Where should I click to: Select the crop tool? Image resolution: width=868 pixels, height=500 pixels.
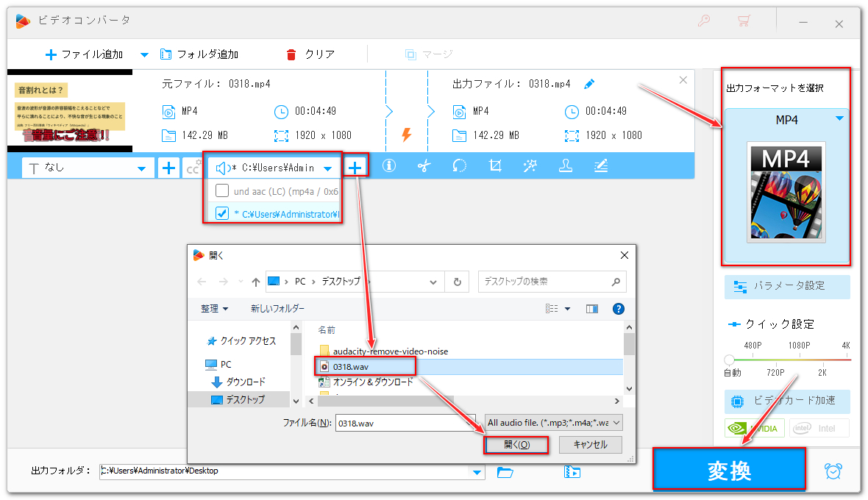pyautogui.click(x=494, y=165)
